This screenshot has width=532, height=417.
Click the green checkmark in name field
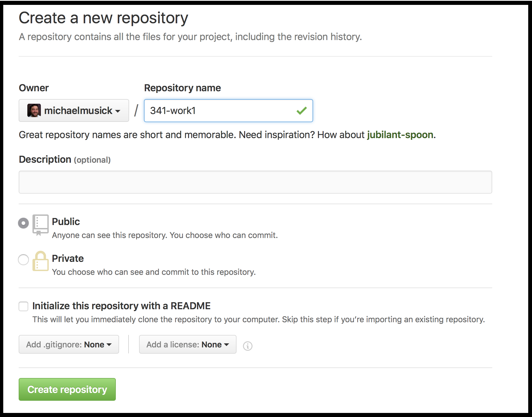[301, 110]
